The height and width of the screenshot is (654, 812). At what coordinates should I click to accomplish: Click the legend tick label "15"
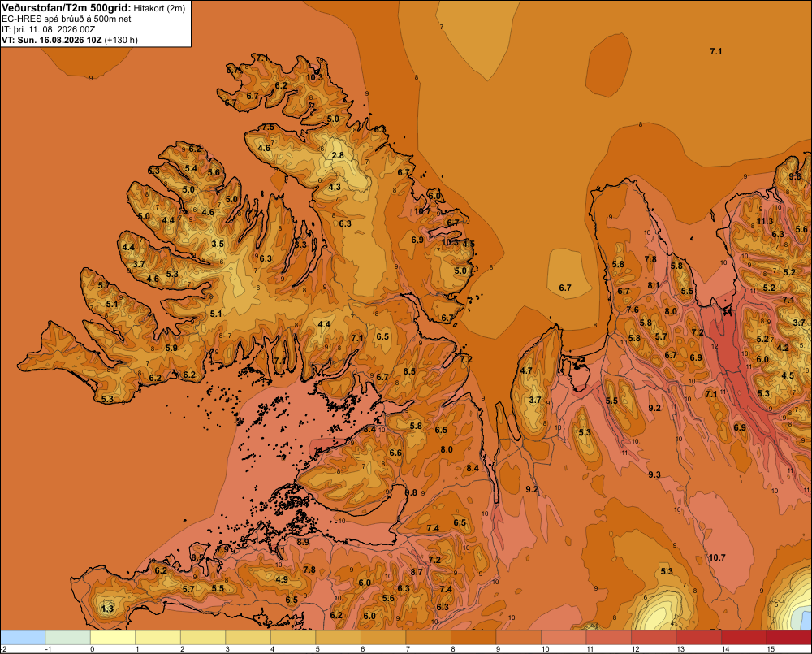pyautogui.click(x=771, y=649)
